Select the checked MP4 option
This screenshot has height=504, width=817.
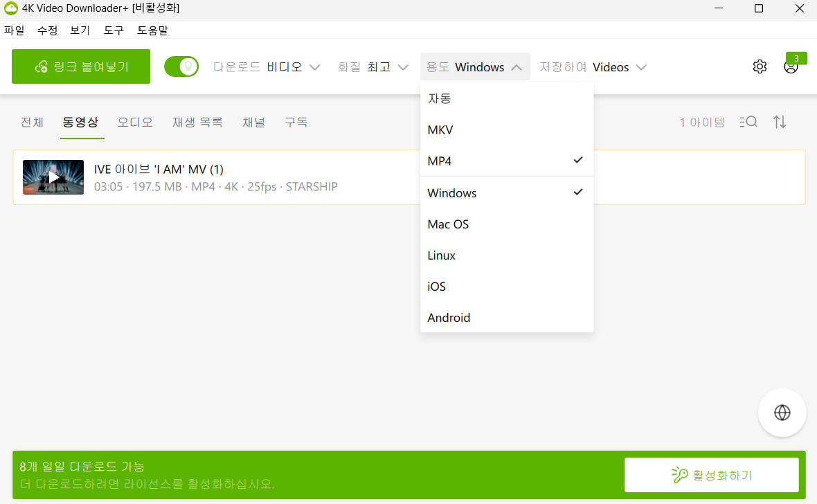point(506,161)
